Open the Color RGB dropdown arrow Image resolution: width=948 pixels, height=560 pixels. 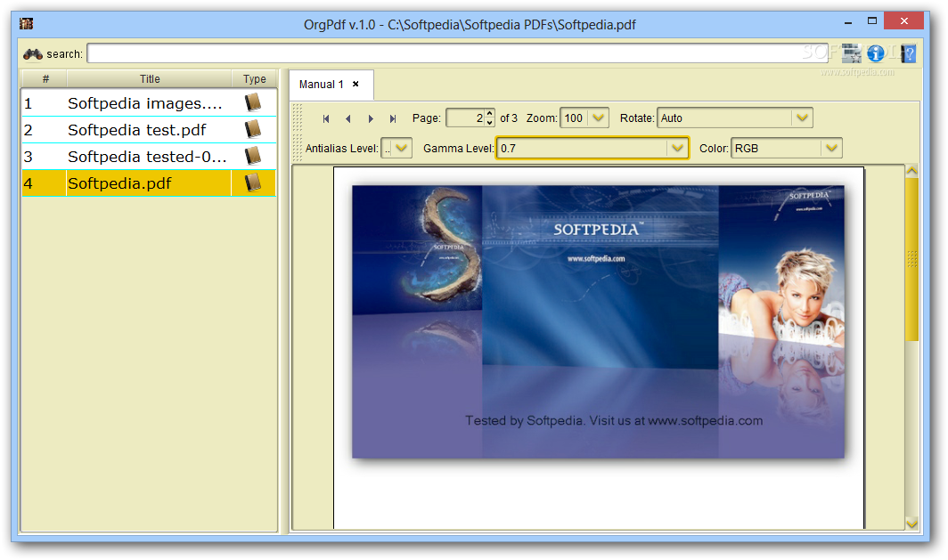(831, 148)
